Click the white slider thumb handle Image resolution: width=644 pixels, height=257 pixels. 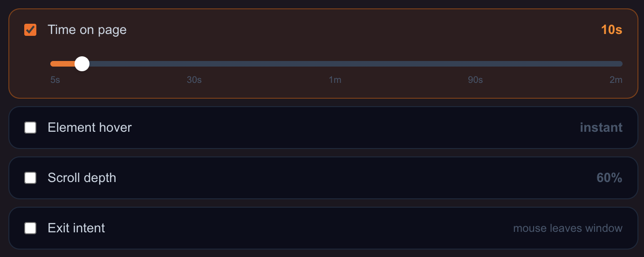[82, 64]
